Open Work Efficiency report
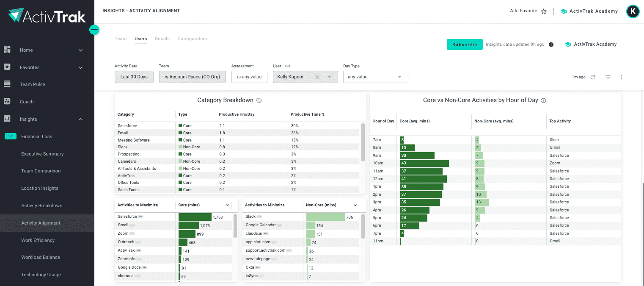644x286 pixels. (38, 240)
